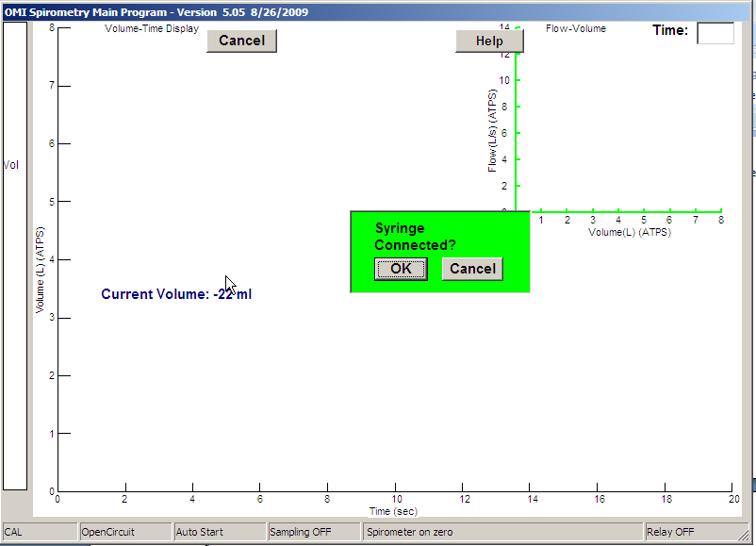This screenshot has width=756, height=546.
Task: Click the Syringe Connected? prompt text
Action: 415,237
